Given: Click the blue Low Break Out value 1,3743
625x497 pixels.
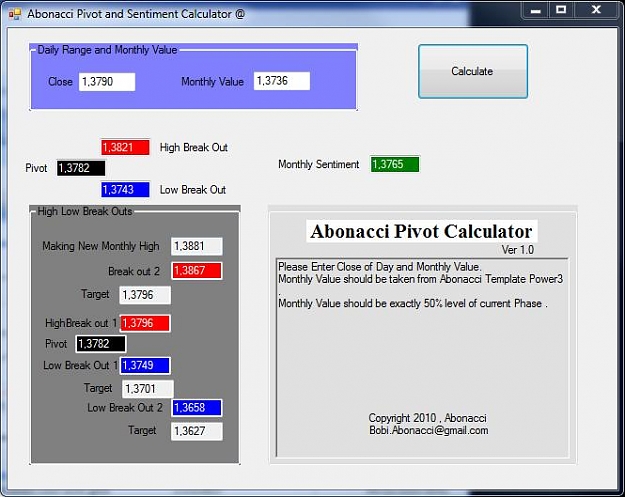Looking at the screenshot, I should coord(126,189).
